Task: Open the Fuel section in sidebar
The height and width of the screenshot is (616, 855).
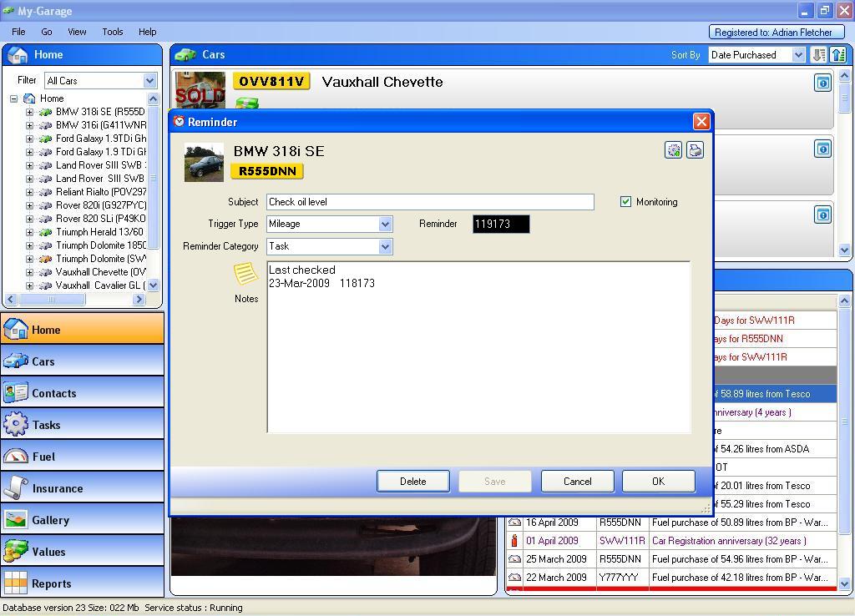Action: [x=82, y=457]
